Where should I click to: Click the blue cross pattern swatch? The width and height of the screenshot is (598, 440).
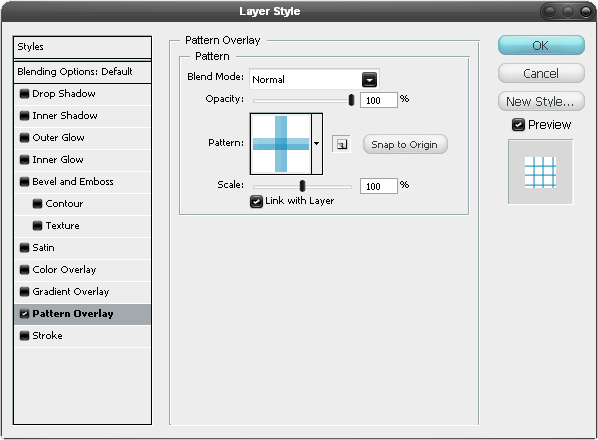pyautogui.click(x=281, y=144)
